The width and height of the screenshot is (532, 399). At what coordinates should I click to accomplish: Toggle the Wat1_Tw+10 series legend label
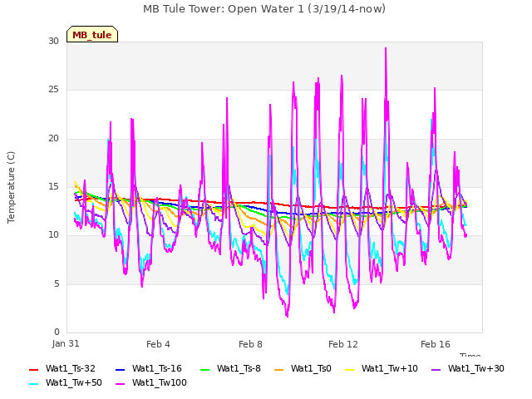click(390, 369)
